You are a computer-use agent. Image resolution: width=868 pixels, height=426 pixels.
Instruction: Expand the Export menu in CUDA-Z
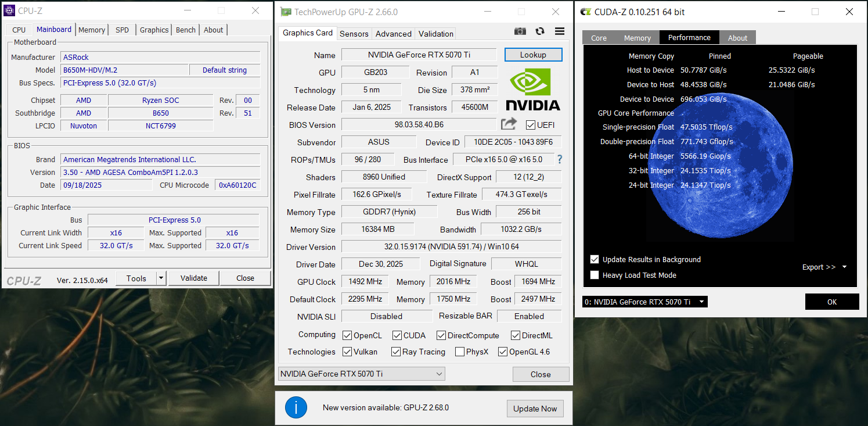[824, 267]
